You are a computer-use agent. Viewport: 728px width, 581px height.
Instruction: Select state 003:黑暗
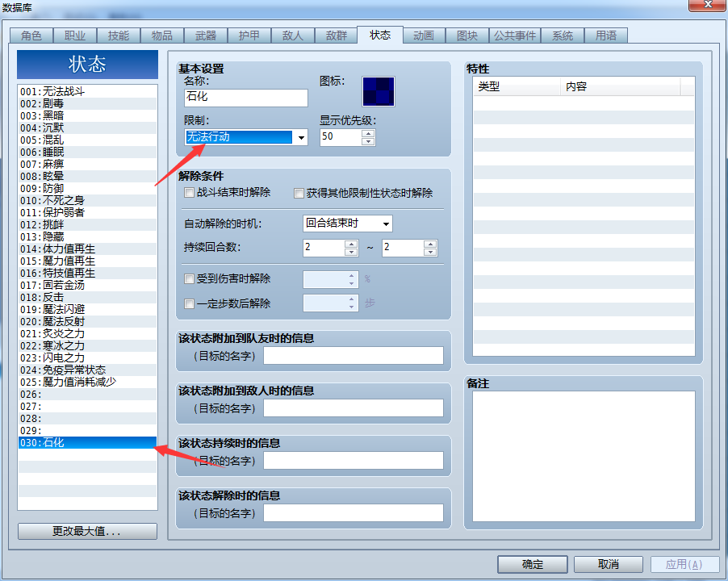pos(87,115)
